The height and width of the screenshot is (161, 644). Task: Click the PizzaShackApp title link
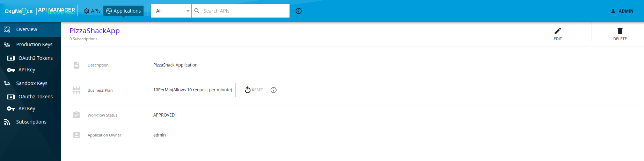(95, 31)
